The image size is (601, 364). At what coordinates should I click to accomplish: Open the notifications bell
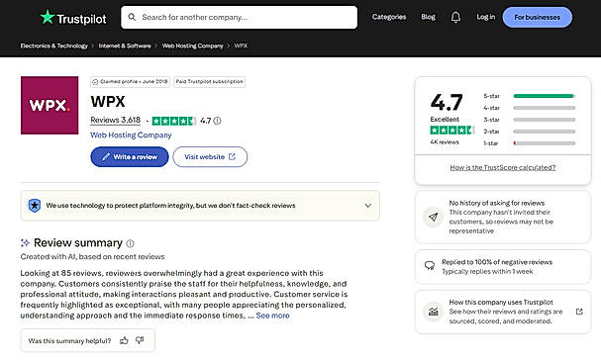[455, 17]
